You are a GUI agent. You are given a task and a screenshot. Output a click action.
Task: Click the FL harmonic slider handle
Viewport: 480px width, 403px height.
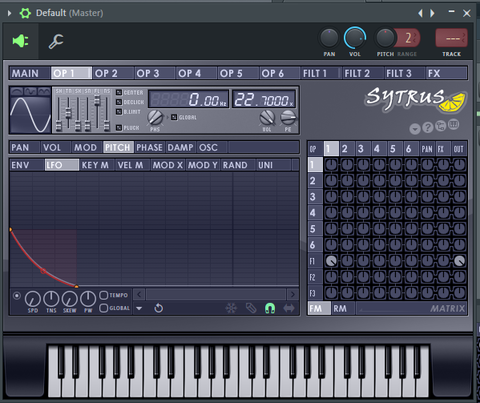(97, 100)
